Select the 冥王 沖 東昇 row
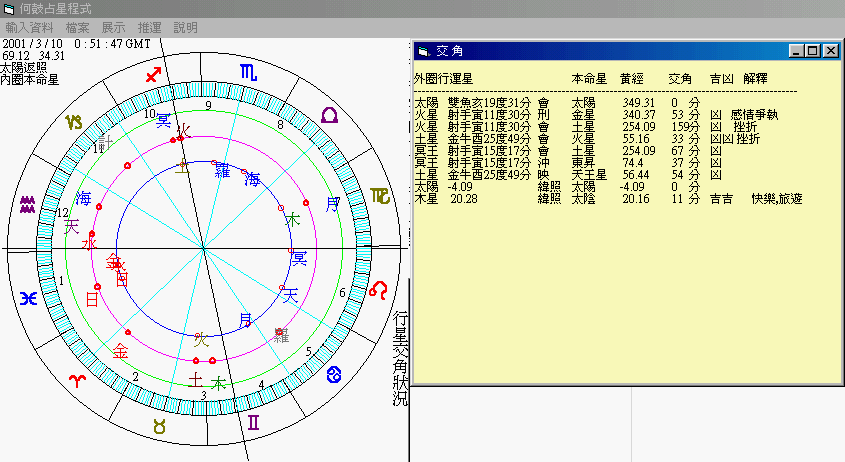845x462 pixels. pos(568,163)
